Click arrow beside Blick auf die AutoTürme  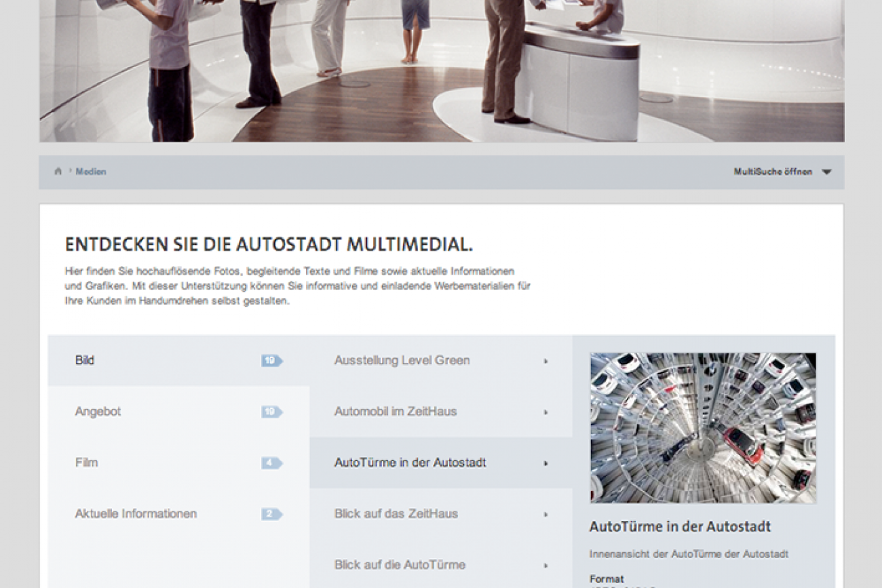pyautogui.click(x=545, y=566)
